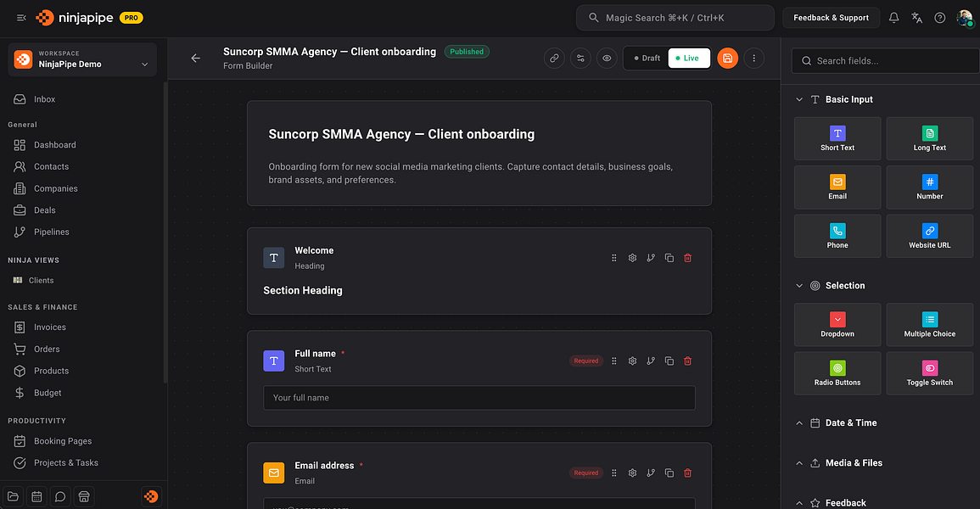The height and width of the screenshot is (509, 980).
Task: Open notifications bell icon
Action: (893, 18)
